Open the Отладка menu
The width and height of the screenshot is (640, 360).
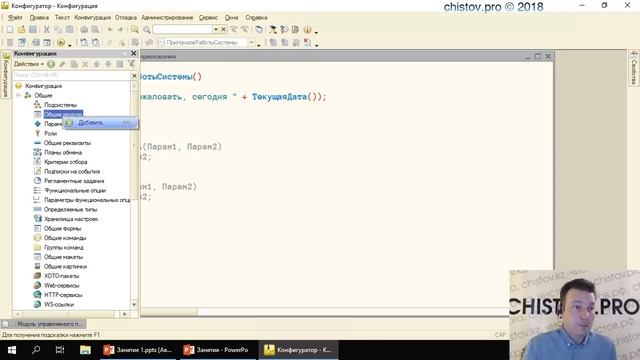pyautogui.click(x=125, y=18)
